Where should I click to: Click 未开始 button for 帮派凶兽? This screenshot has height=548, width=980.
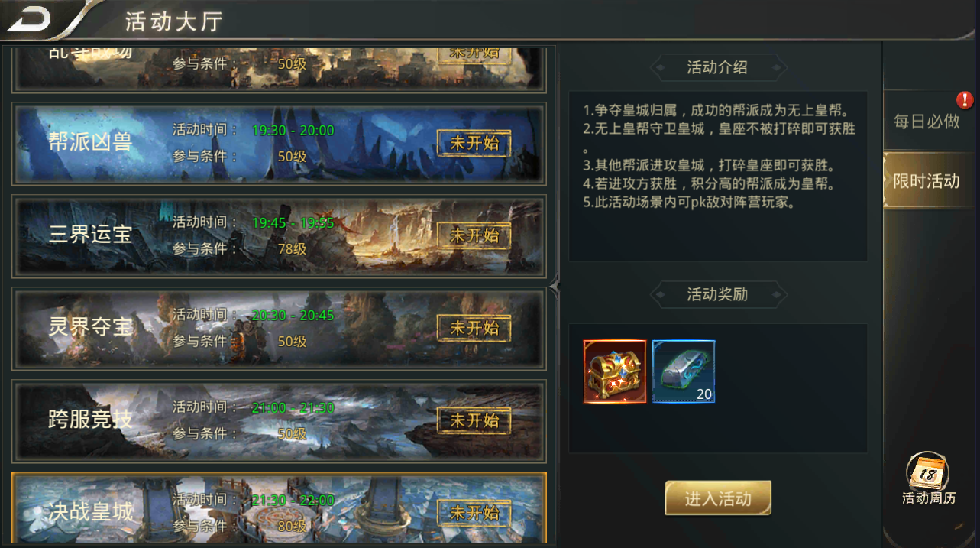coord(474,143)
